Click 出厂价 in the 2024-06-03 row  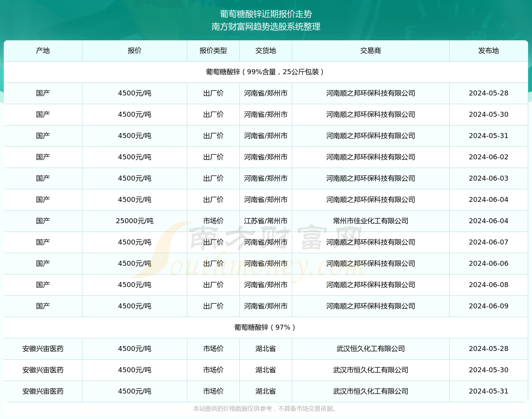[x=213, y=178]
